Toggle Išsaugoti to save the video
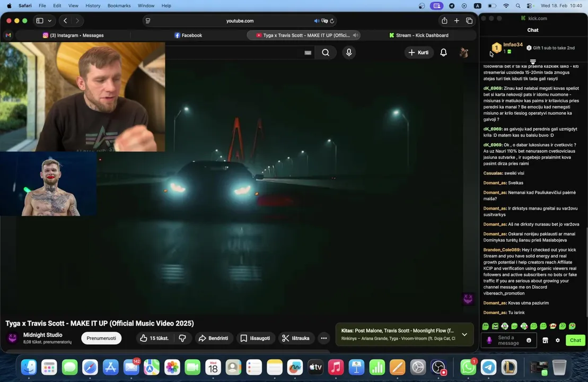 pyautogui.click(x=255, y=338)
